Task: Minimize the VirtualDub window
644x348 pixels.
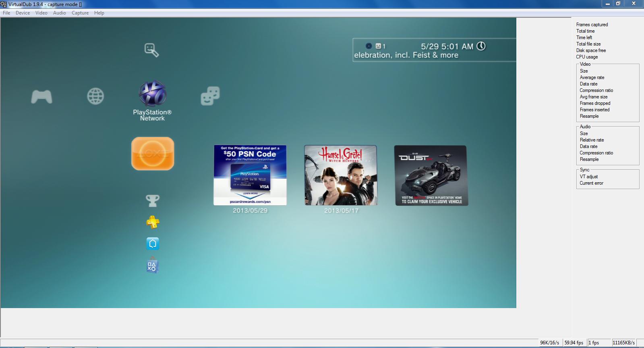Action: [x=607, y=3]
